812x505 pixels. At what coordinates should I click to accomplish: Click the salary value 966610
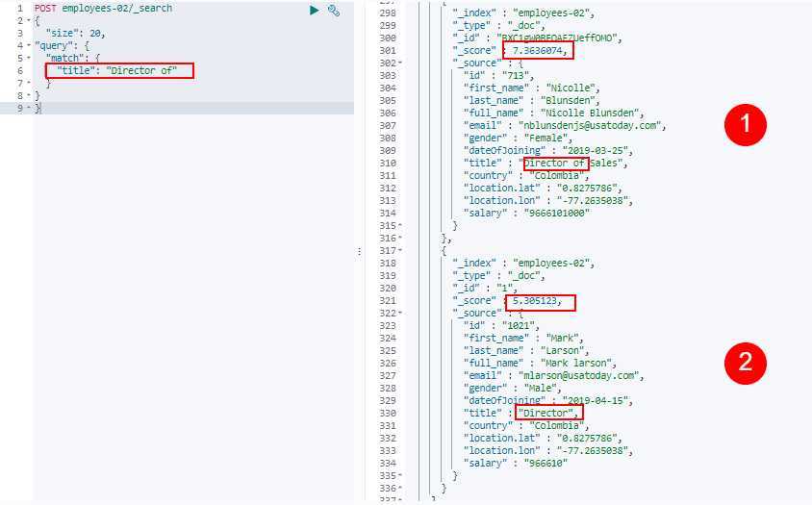pos(546,463)
